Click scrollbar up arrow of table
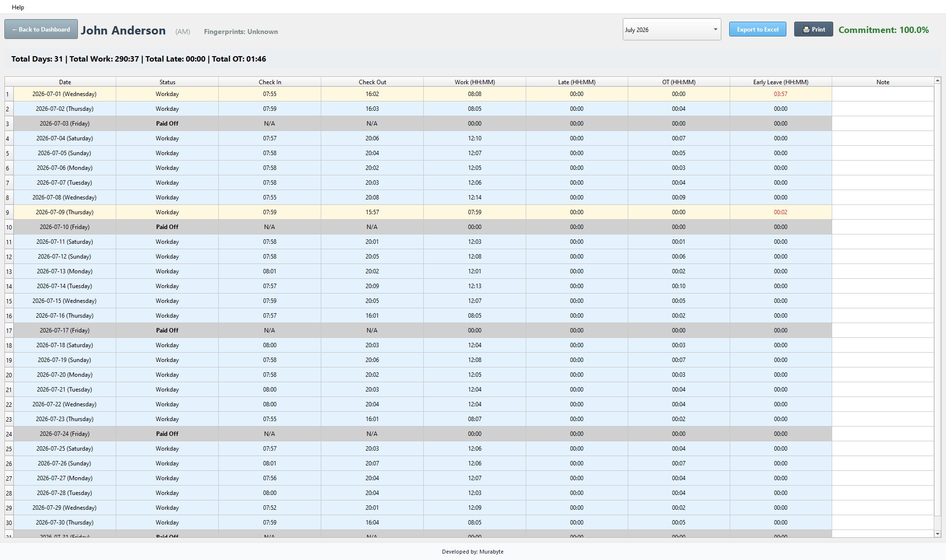Image resolution: width=946 pixels, height=560 pixels. pos(938,80)
